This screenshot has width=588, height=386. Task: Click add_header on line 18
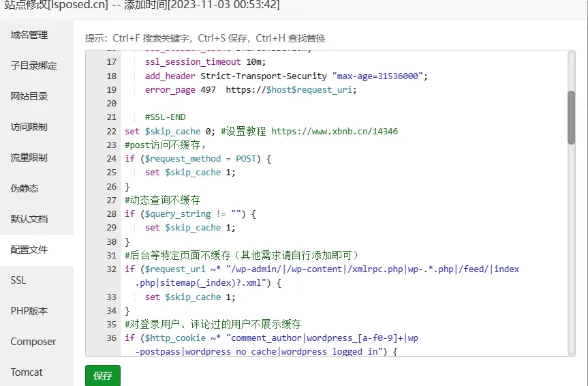170,76
